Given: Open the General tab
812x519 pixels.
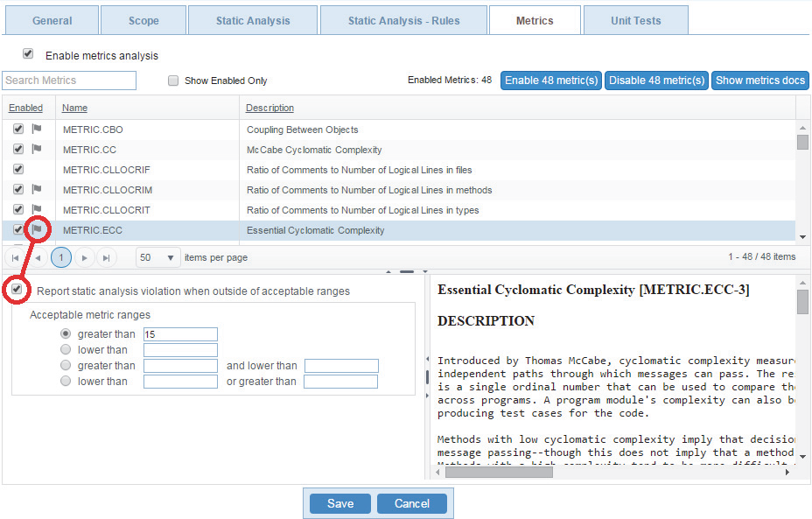Looking at the screenshot, I should tap(52, 20).
